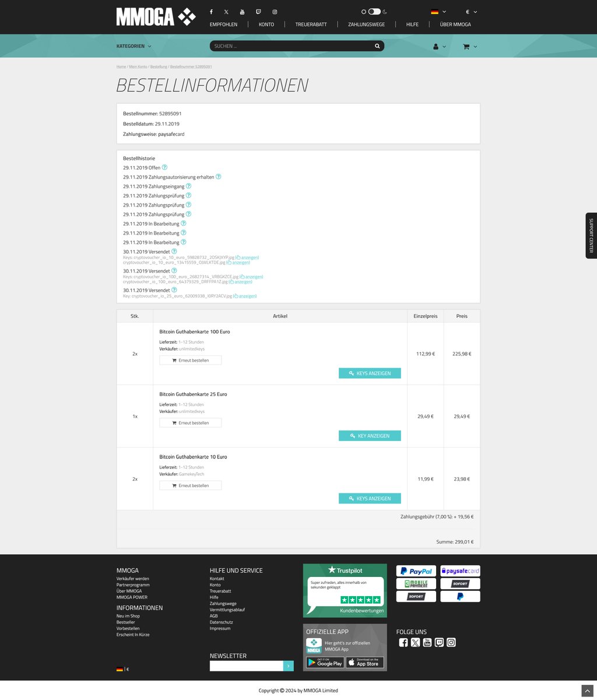The image size is (597, 700).
Task: Submit the newsletter arrow button
Action: click(x=289, y=666)
